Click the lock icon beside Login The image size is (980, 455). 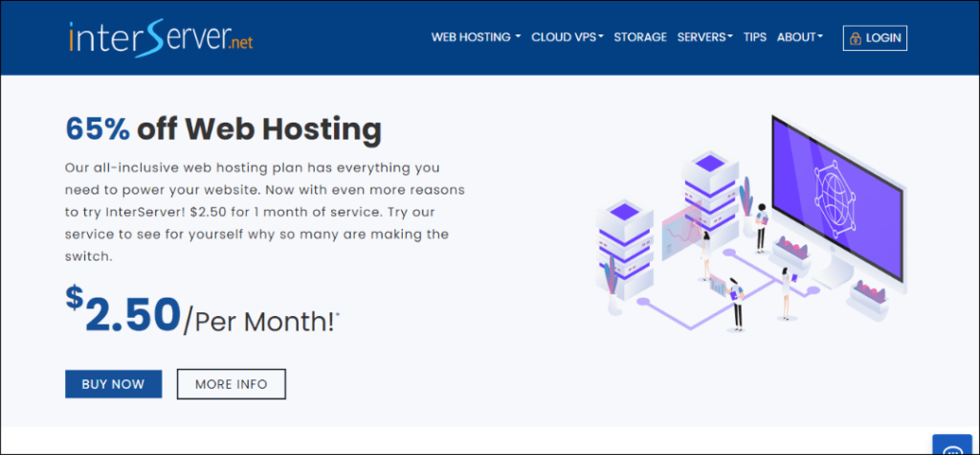pos(855,38)
